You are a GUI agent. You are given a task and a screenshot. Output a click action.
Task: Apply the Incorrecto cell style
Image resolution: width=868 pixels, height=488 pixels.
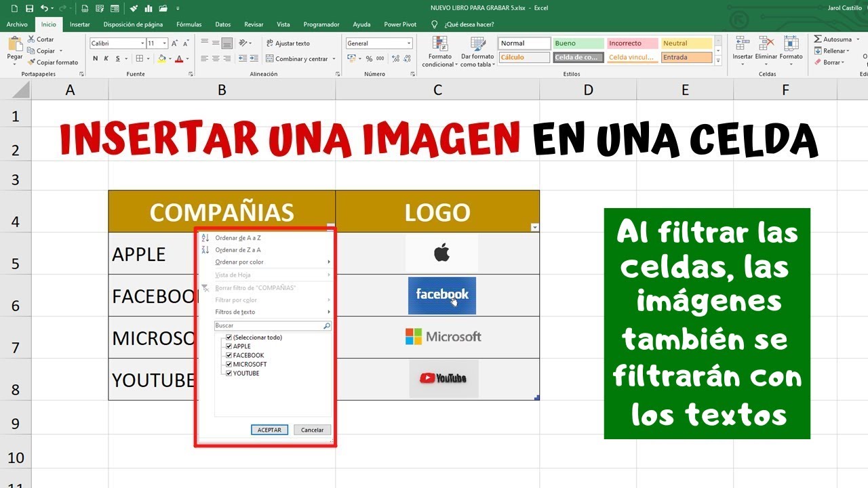[632, 43]
